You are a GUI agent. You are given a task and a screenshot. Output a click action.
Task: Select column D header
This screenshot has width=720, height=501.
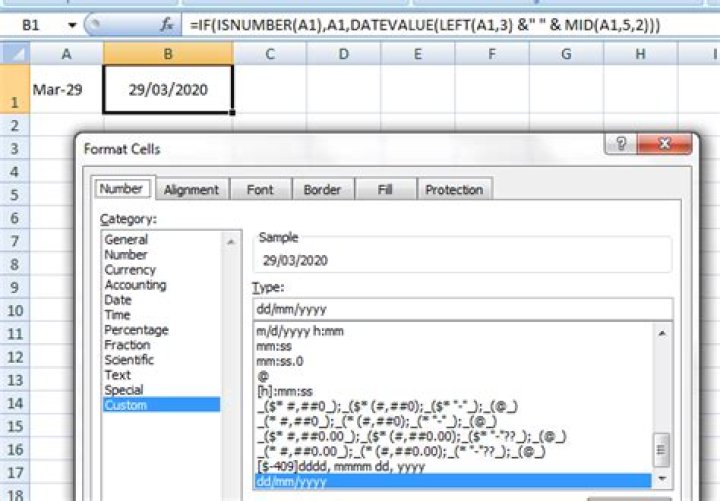344,54
